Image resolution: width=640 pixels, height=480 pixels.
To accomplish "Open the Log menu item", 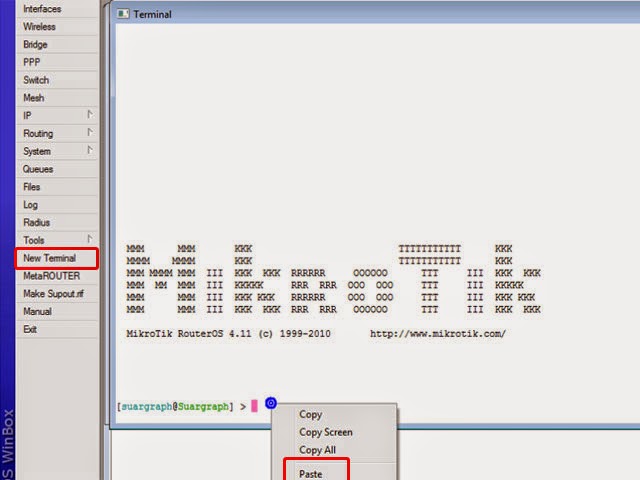I will point(57,204).
